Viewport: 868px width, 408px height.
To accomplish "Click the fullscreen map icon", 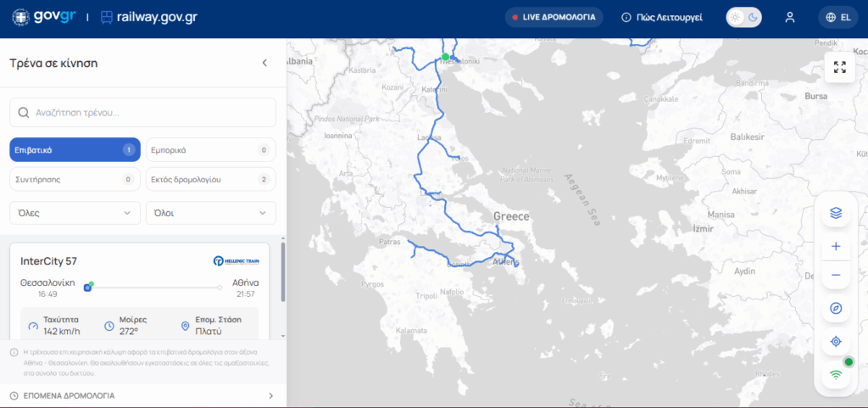I will point(839,68).
